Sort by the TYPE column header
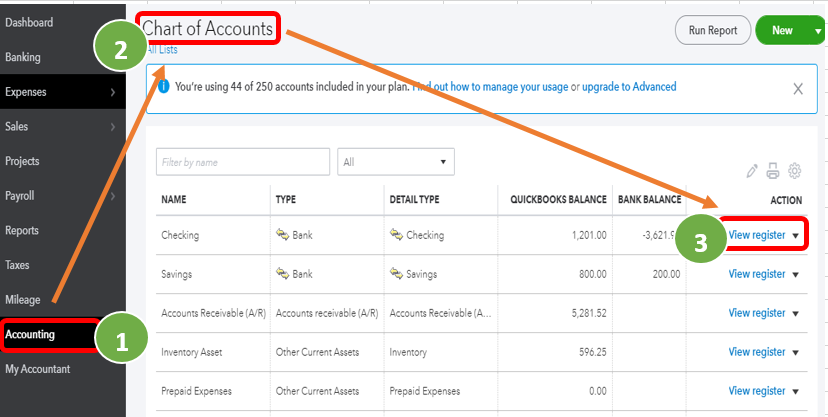The width and height of the screenshot is (828, 417). coord(286,200)
